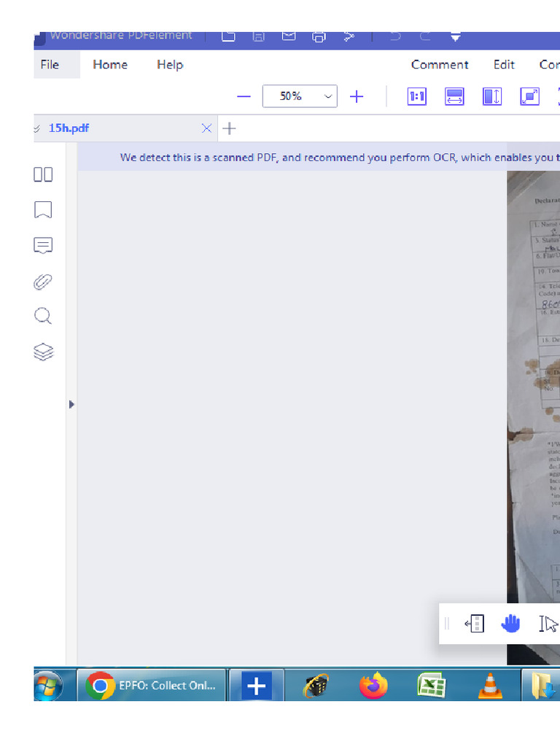560x747 pixels.
Task: Click the share icon in title bar
Action: (349, 36)
